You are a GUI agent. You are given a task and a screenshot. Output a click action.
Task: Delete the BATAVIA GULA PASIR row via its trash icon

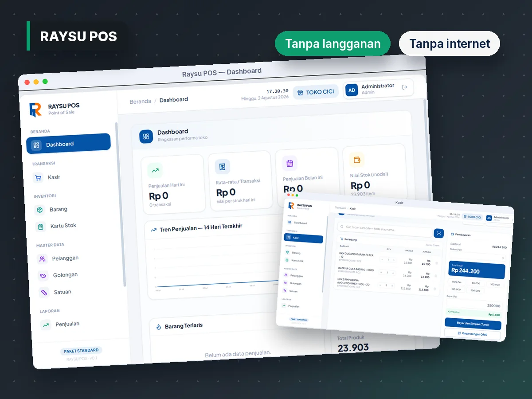point(436,276)
